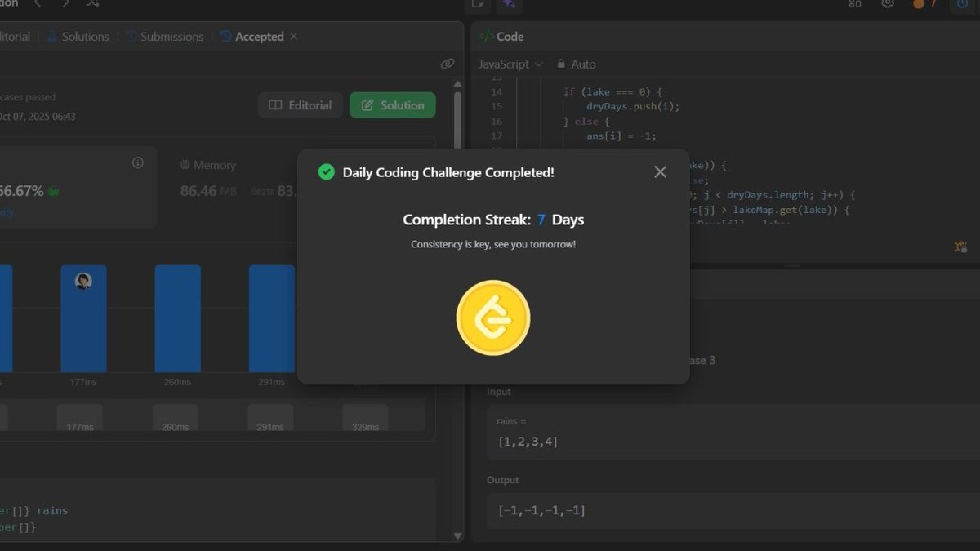
Task: Select the 260ms mini chart thumbnail
Action: click(x=176, y=417)
